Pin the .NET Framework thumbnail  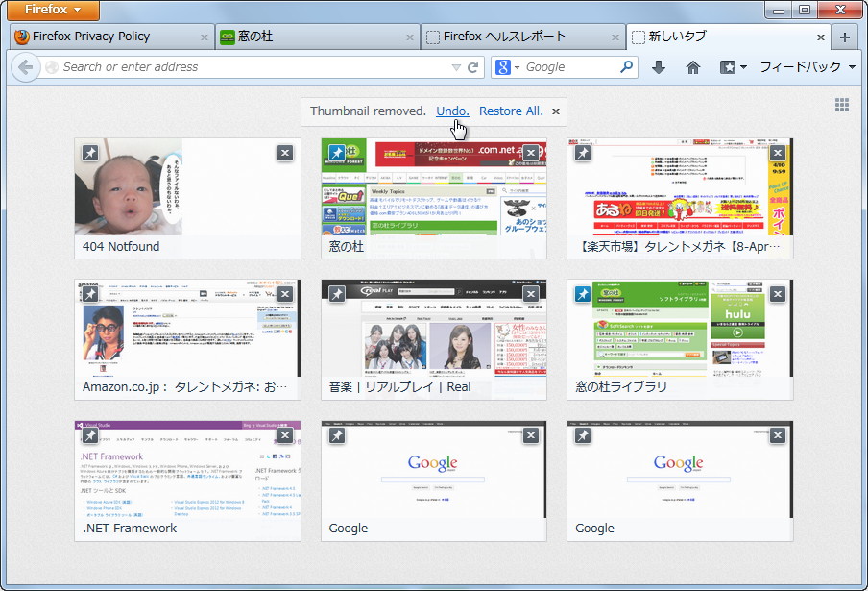90,435
